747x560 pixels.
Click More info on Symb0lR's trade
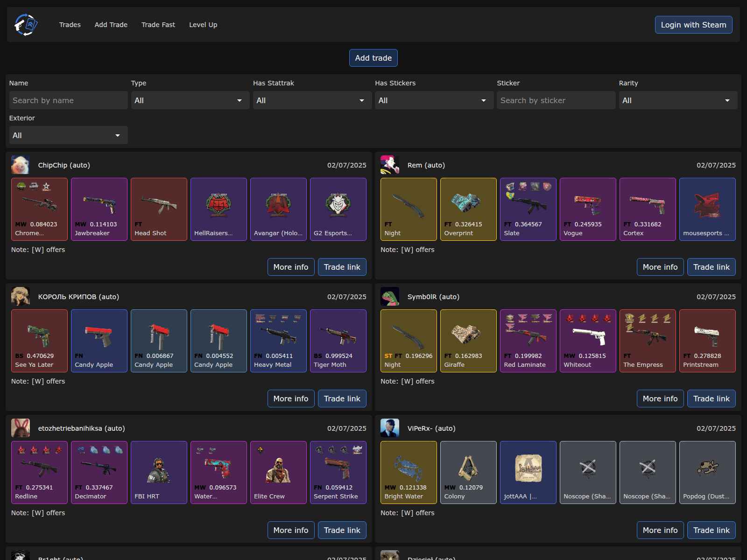click(660, 399)
